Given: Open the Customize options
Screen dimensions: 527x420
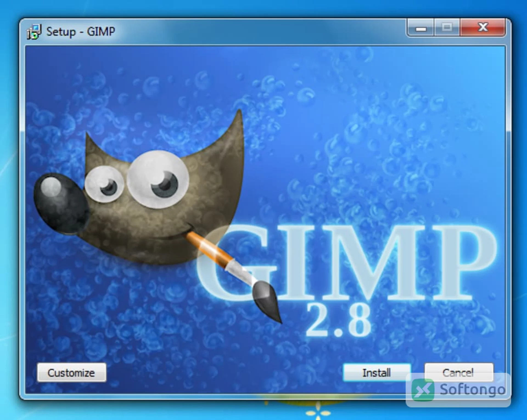Looking at the screenshot, I should pyautogui.click(x=71, y=373).
